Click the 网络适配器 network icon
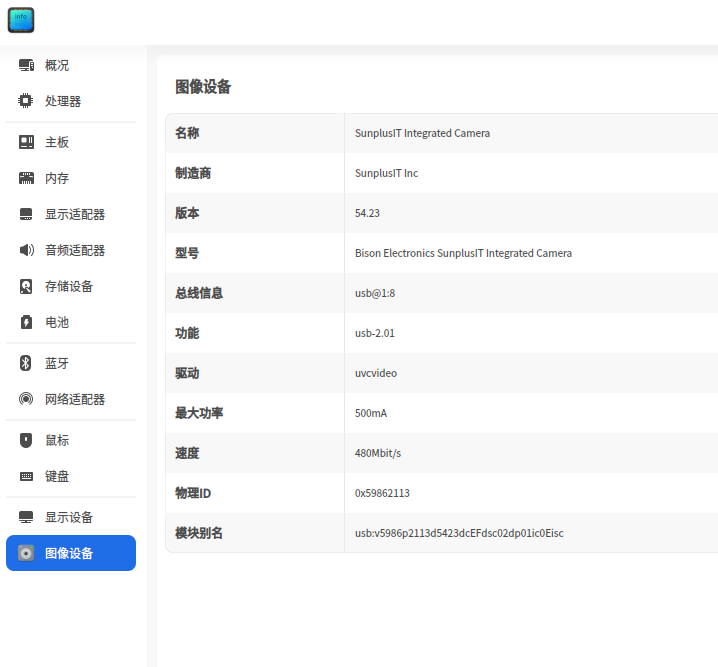The height and width of the screenshot is (667, 718). [26, 399]
